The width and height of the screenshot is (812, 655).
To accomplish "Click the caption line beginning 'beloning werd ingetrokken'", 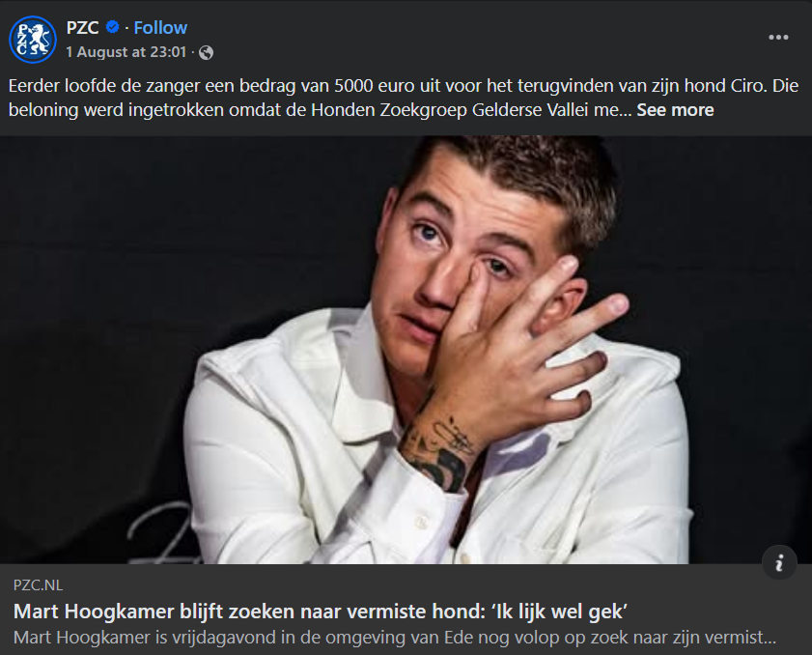I will point(321,110).
